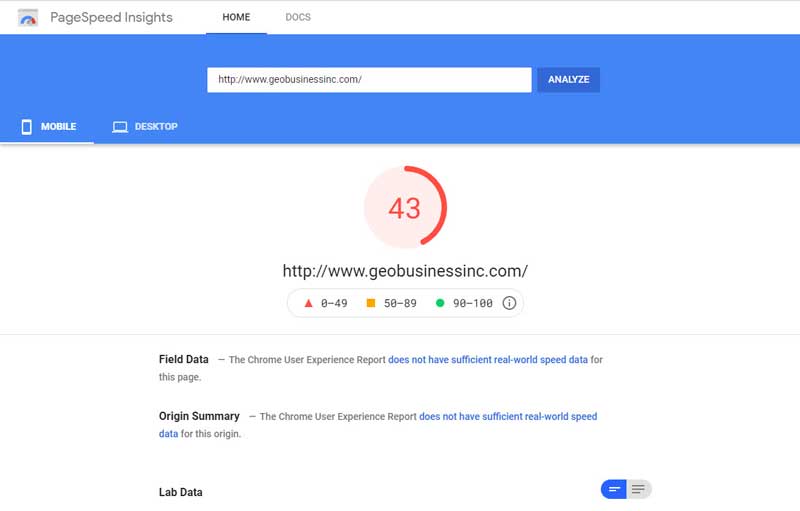Click the mobile phone icon

(27, 126)
